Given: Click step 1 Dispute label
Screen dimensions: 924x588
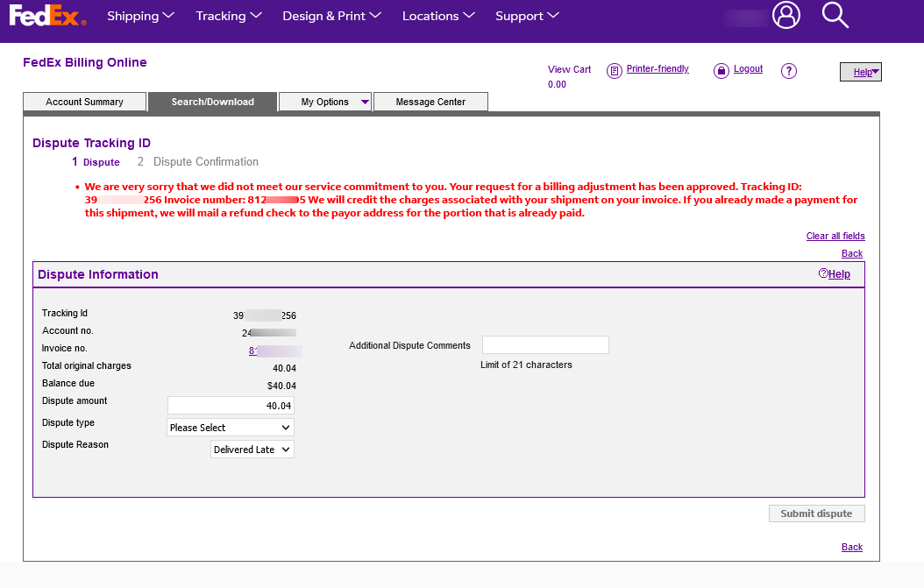Looking at the screenshot, I should tap(96, 162).
